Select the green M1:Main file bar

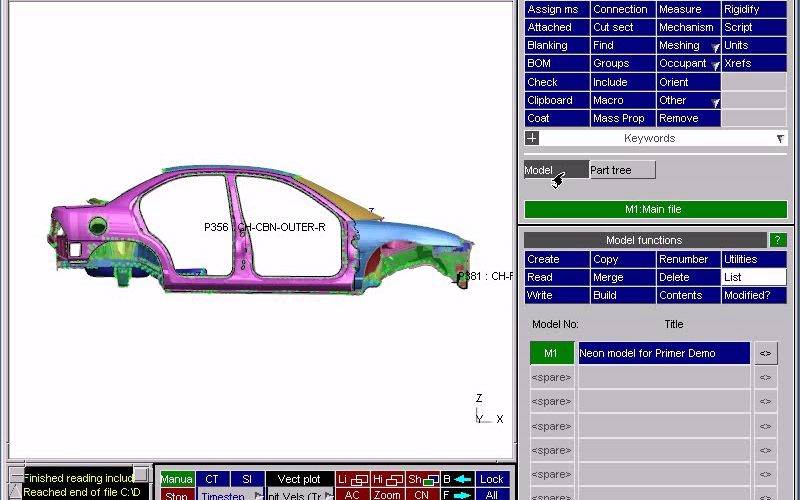tap(656, 209)
